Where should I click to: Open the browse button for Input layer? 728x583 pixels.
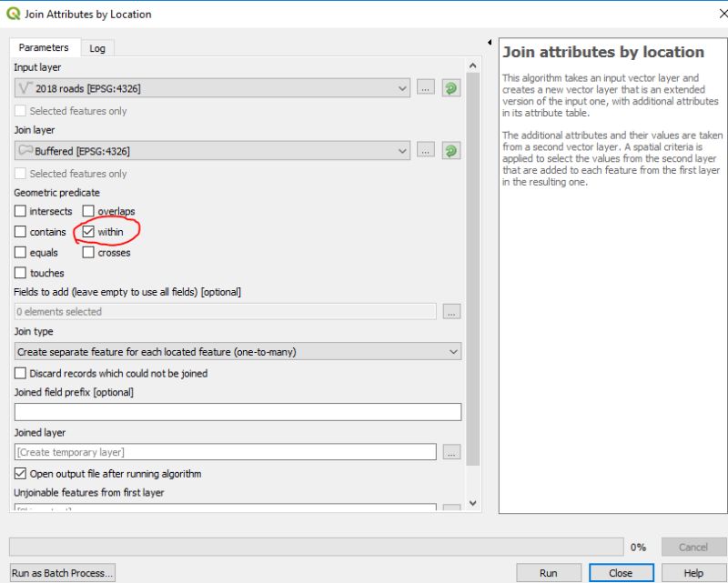[425, 87]
